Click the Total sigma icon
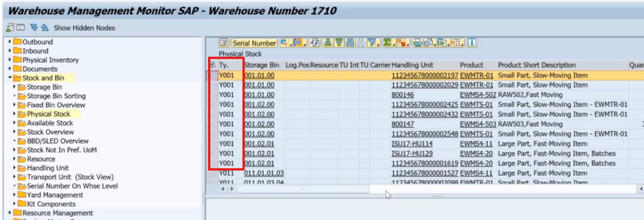The height and width of the screenshot is (220, 644). pyautogui.click(x=389, y=43)
